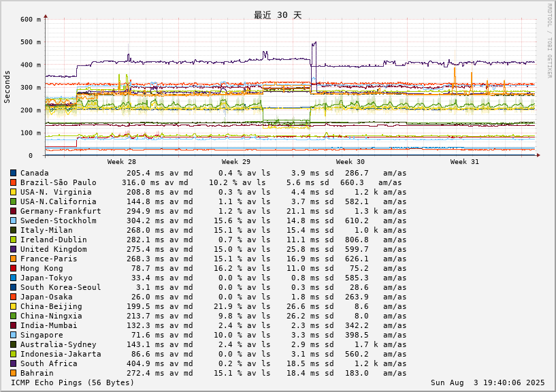Image resolution: width=556 pixels, height=392 pixels.
Task: Click the South Korea-Seoul legend color swatch
Action: pyautogui.click(x=13, y=287)
